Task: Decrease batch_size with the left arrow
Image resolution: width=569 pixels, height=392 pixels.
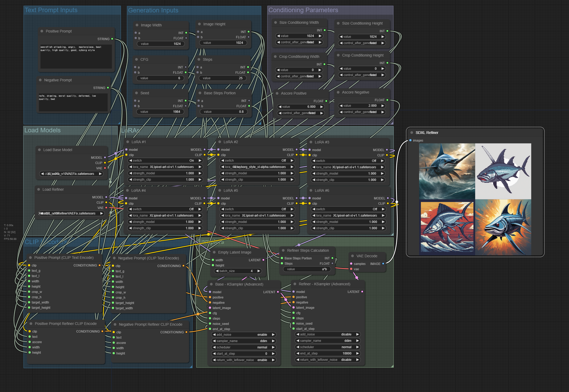Action: coord(217,271)
